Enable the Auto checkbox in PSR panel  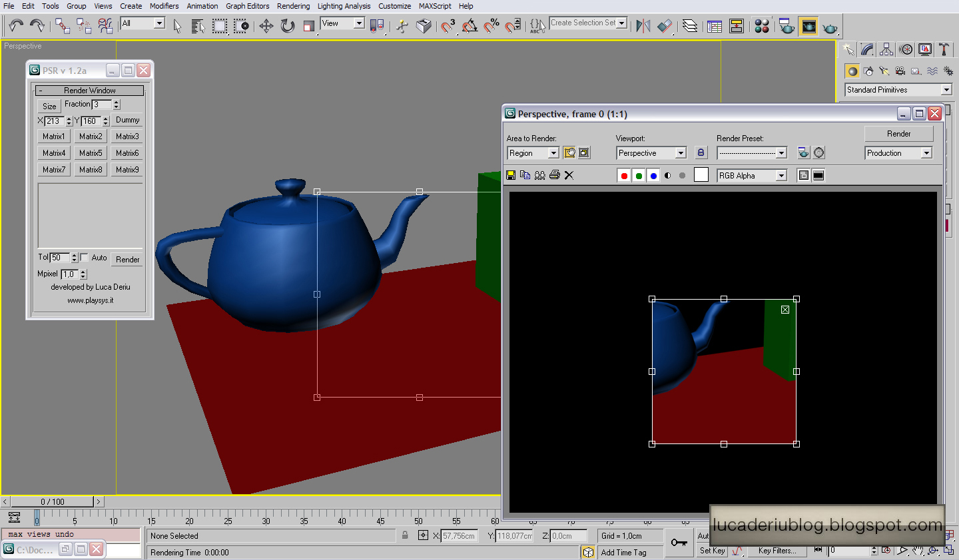pos(84,258)
